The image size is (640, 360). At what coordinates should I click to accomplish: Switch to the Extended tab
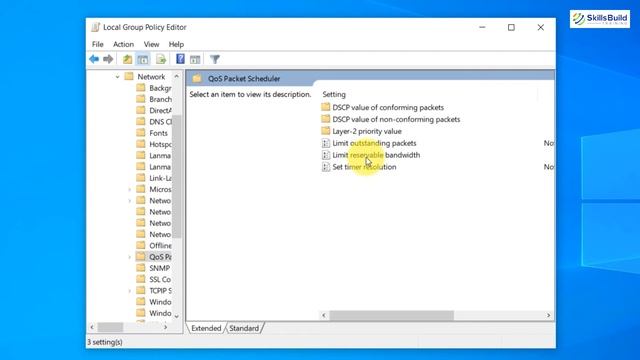click(206, 328)
